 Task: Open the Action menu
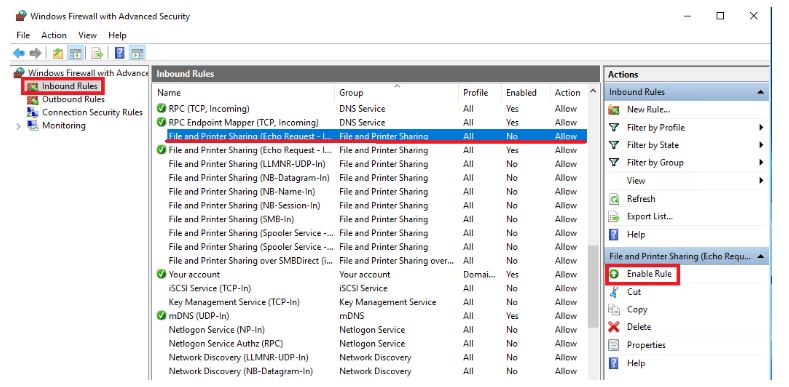tap(54, 35)
